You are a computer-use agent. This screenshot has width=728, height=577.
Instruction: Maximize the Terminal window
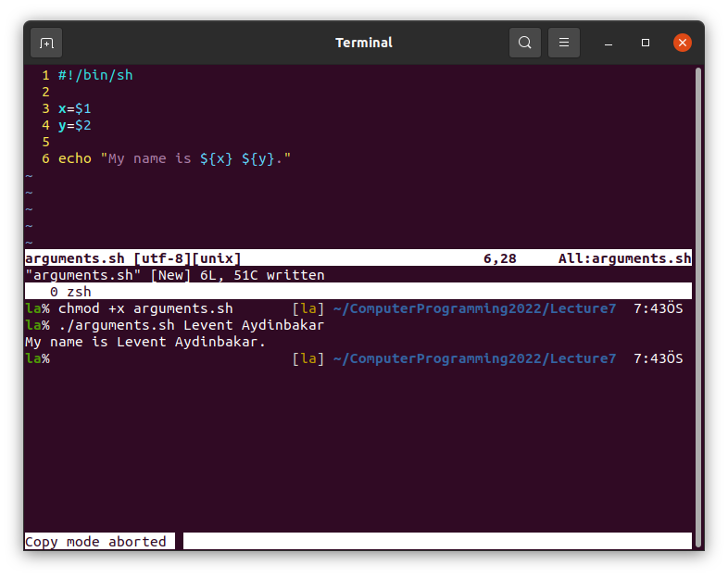(646, 43)
